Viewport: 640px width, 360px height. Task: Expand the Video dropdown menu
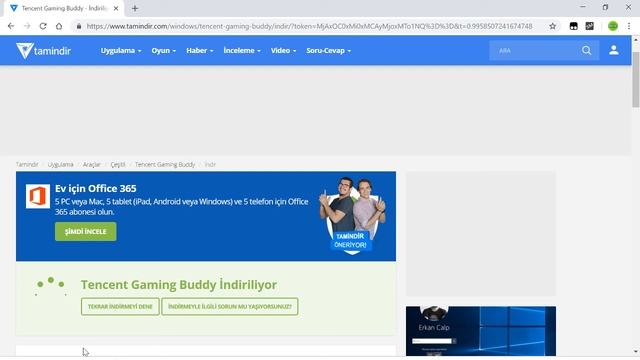tap(283, 51)
